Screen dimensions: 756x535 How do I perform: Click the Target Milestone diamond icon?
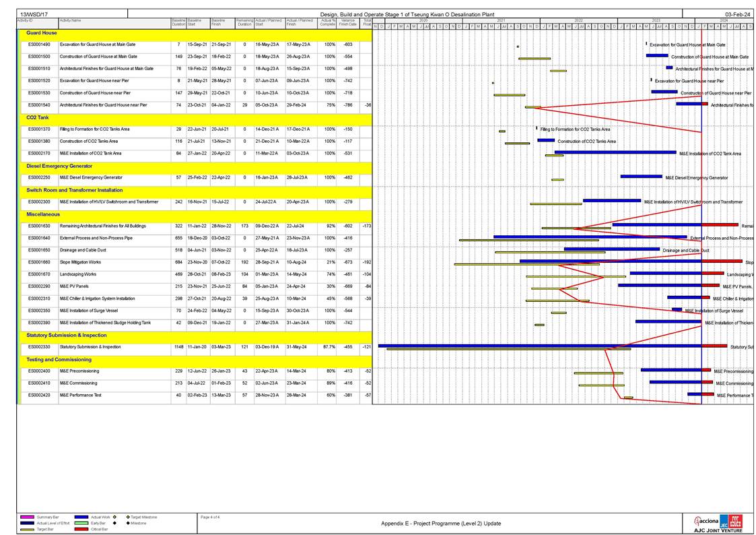pyautogui.click(x=127, y=517)
